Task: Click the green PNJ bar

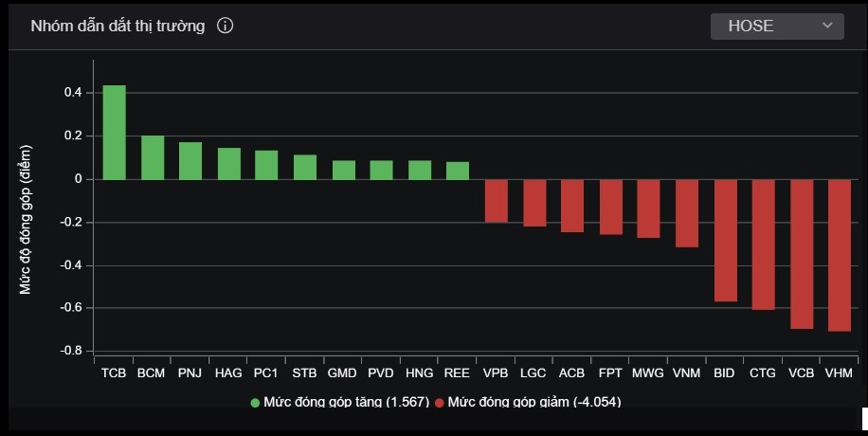Action: click(x=190, y=161)
